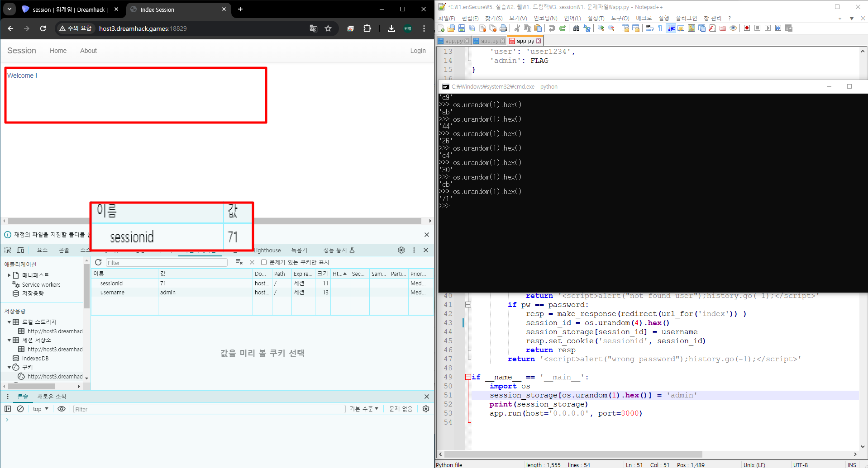The image size is (868, 468).
Task: Open a new Chrome tab
Action: click(240, 9)
